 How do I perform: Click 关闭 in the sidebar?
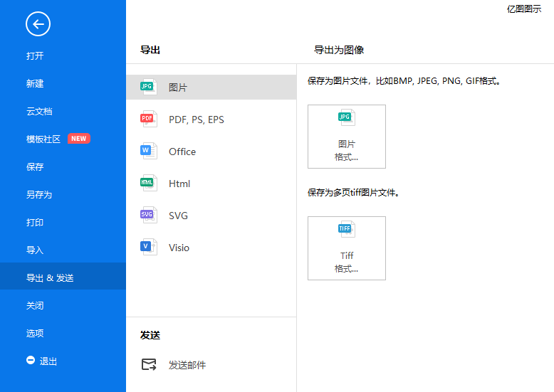[x=35, y=305]
